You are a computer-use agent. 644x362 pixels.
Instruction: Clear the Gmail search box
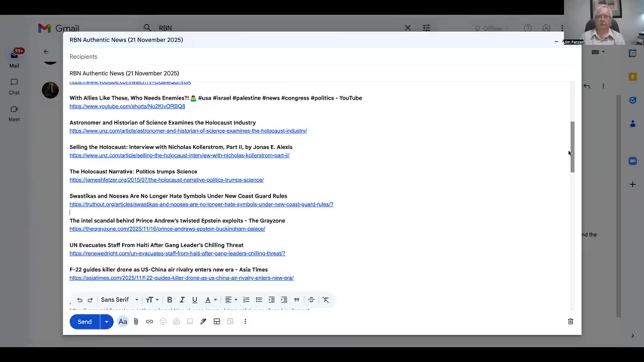click(408, 28)
